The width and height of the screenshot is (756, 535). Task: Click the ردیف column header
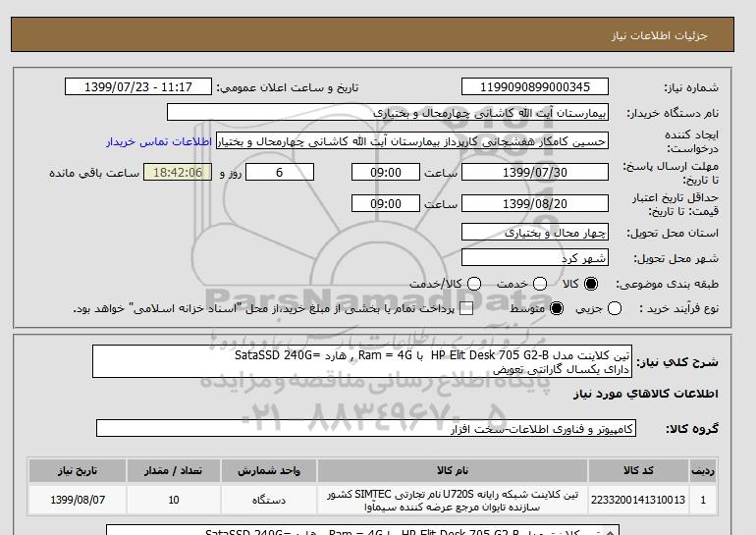click(703, 471)
